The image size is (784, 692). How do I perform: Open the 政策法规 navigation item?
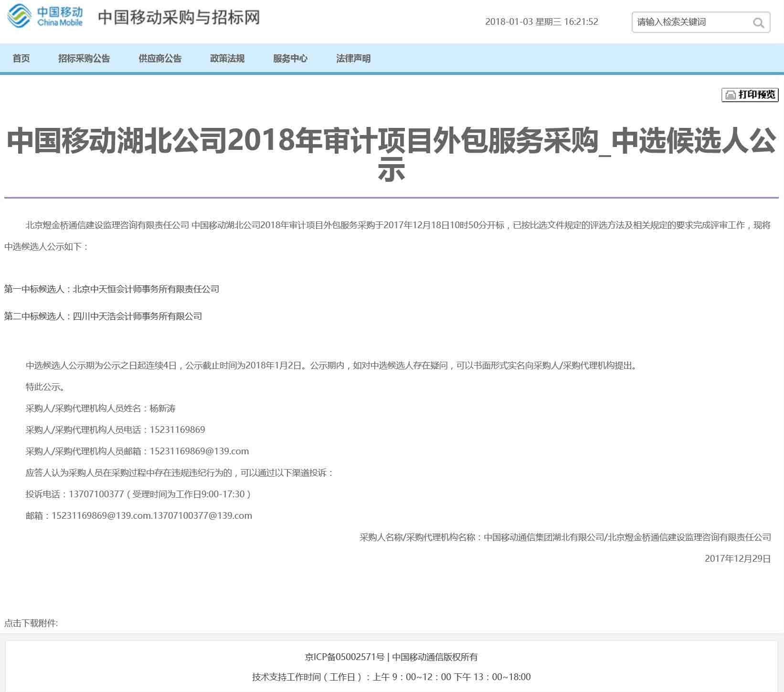(x=227, y=58)
